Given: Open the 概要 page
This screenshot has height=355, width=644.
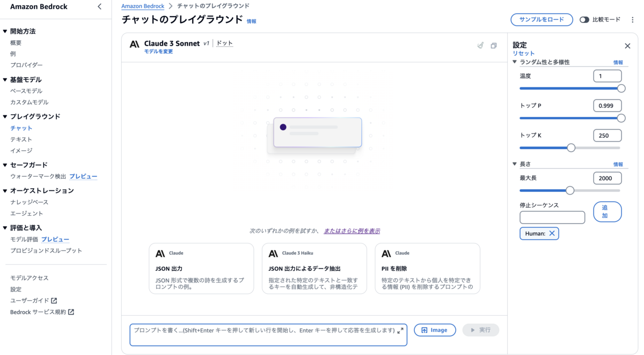Looking at the screenshot, I should coord(16,42).
